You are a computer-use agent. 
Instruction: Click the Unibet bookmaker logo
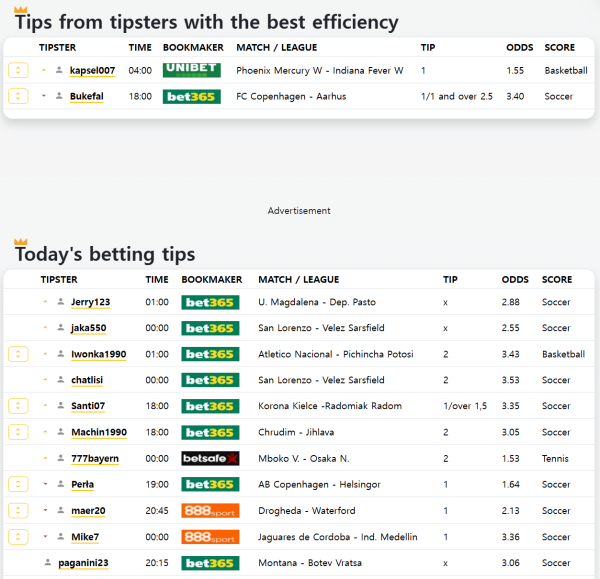click(191, 70)
